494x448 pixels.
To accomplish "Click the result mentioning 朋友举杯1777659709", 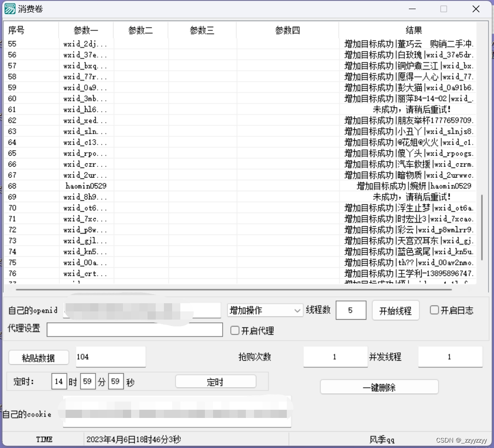I will pos(408,120).
